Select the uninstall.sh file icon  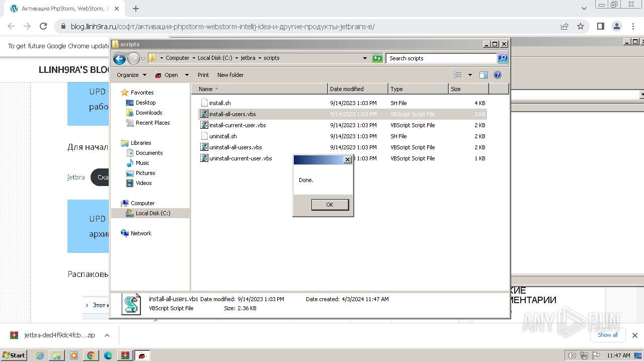[x=204, y=136]
